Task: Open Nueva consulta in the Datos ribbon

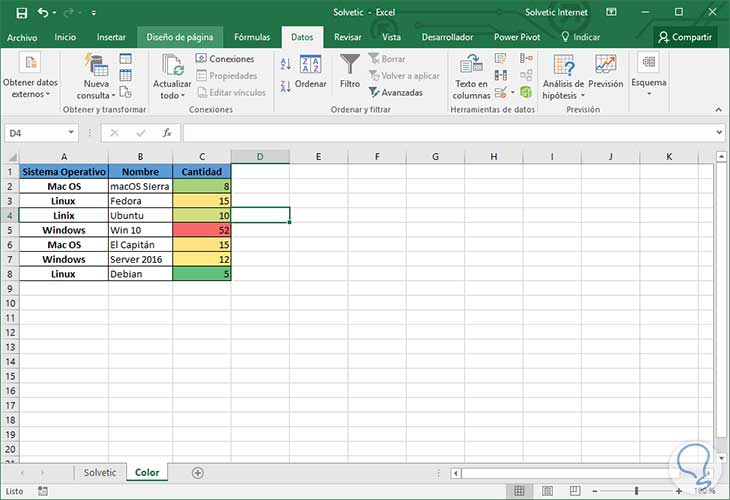Action: click(96, 76)
